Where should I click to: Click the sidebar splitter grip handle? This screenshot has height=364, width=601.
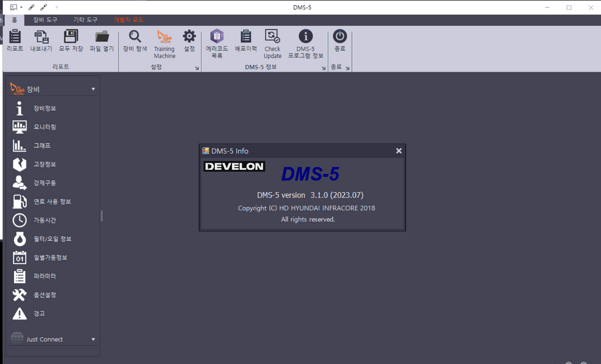pyautogui.click(x=102, y=216)
